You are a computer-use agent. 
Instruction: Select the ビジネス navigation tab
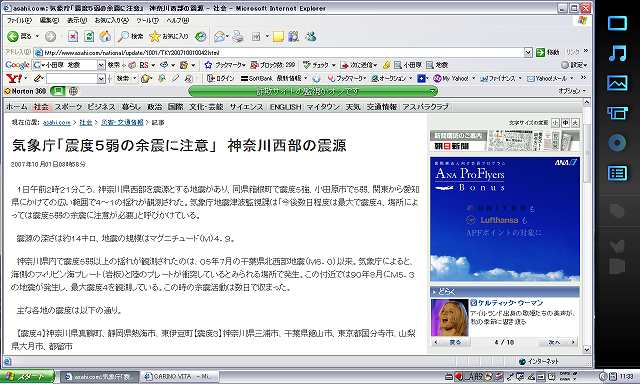[x=101, y=107]
